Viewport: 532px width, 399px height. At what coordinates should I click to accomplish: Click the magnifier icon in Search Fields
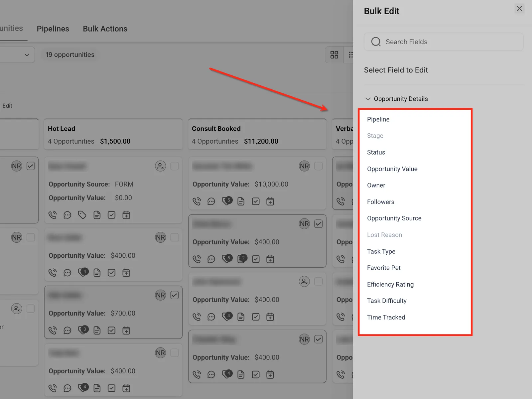pyautogui.click(x=376, y=42)
